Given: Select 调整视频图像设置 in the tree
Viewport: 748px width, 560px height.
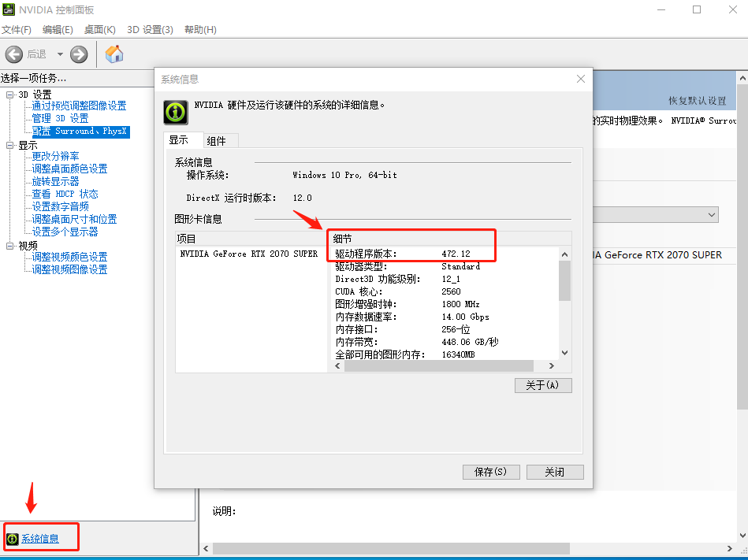Looking at the screenshot, I should pos(69,269).
